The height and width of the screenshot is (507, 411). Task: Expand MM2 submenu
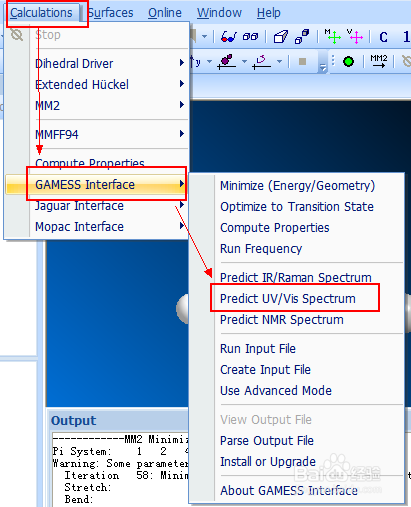click(x=181, y=105)
